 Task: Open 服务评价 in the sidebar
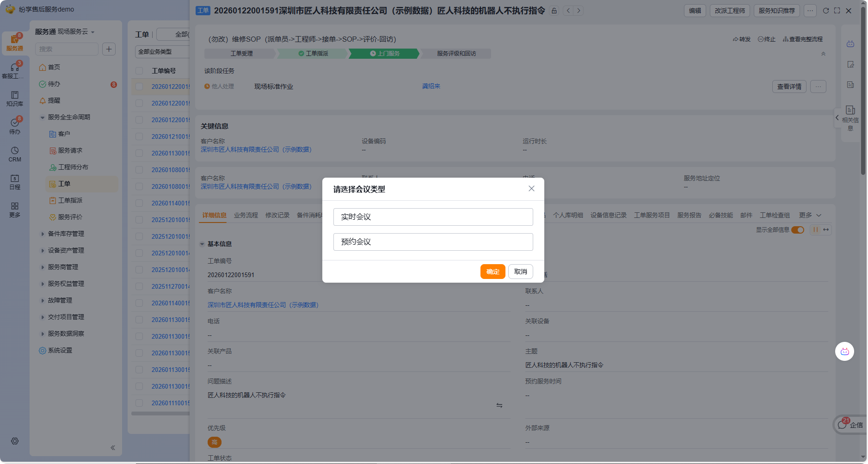[70, 217]
